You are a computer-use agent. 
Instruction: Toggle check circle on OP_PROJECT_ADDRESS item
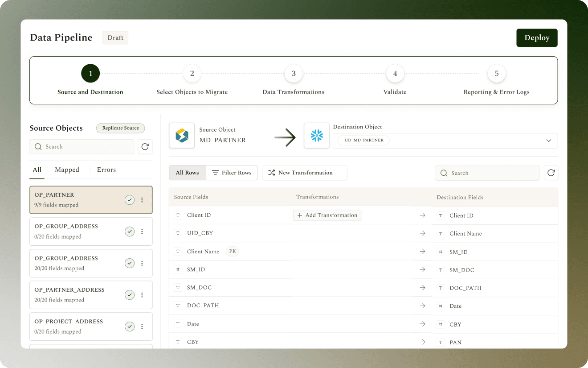click(130, 327)
